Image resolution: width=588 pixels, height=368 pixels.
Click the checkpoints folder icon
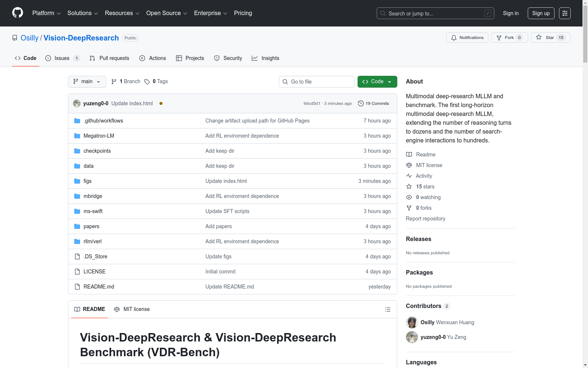[x=77, y=151]
